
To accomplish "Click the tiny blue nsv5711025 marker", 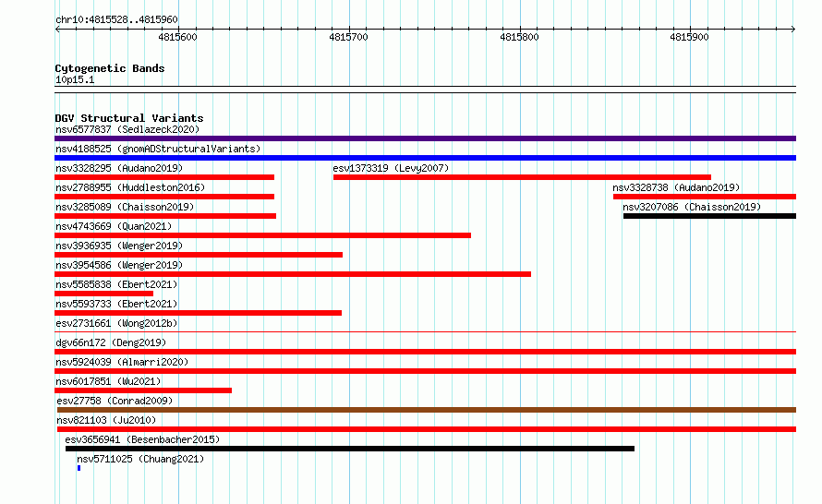I will [x=79, y=468].
